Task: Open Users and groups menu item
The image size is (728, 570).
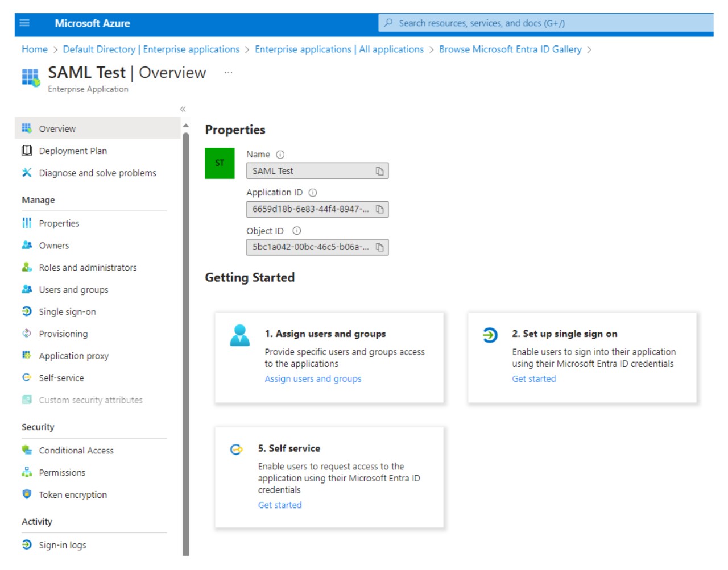Action: [73, 290]
